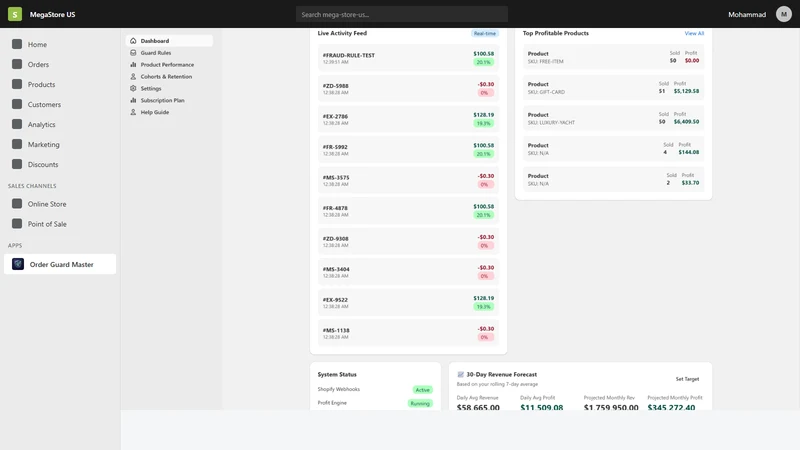Click the Subscription Plan icon

click(133, 100)
